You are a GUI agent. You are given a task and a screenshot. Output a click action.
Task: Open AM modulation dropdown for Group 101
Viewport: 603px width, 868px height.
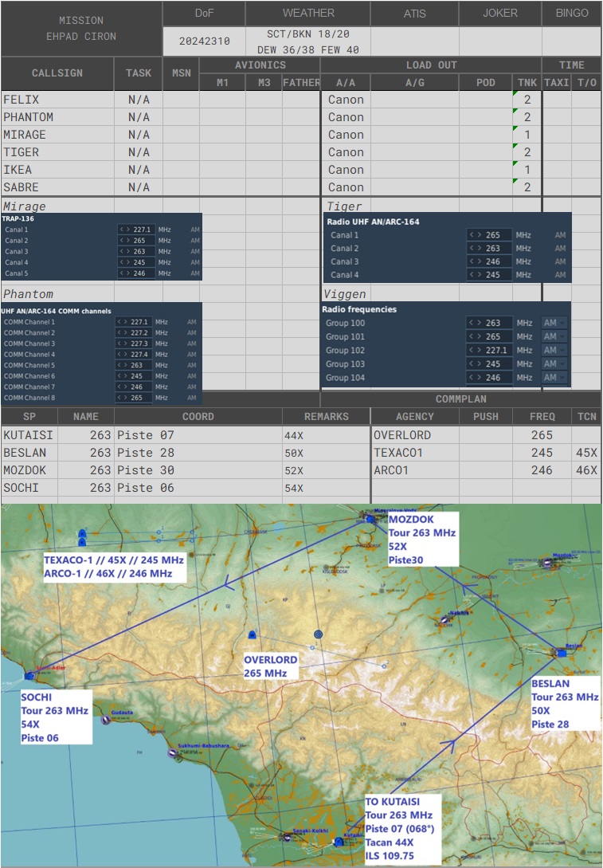point(554,336)
